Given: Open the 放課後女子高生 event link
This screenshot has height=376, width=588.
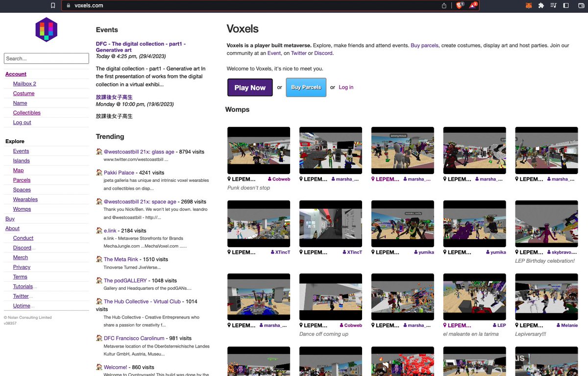Looking at the screenshot, I should click(114, 97).
